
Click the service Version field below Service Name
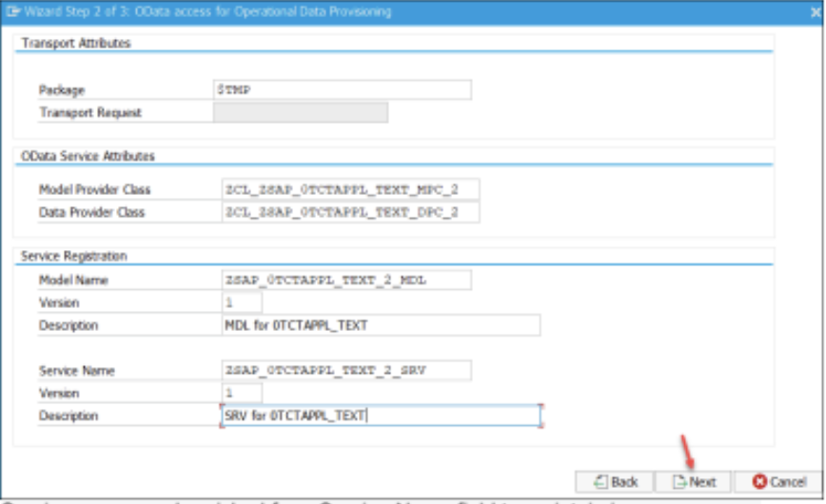(242, 393)
